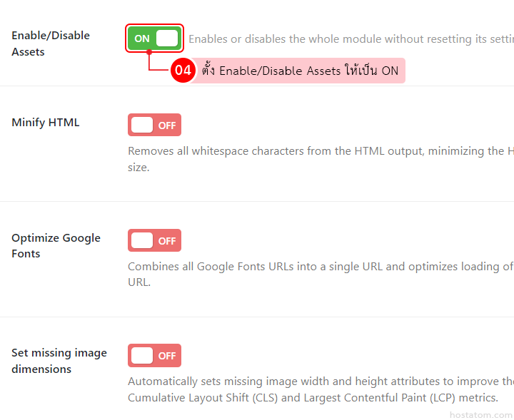The image size is (514, 420).
Task: Select the "Enable/Disable Assets" setting label
Action: pyautogui.click(x=50, y=43)
